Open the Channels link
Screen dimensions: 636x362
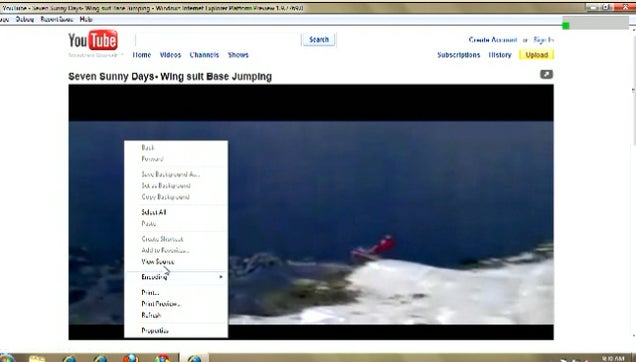(204, 55)
